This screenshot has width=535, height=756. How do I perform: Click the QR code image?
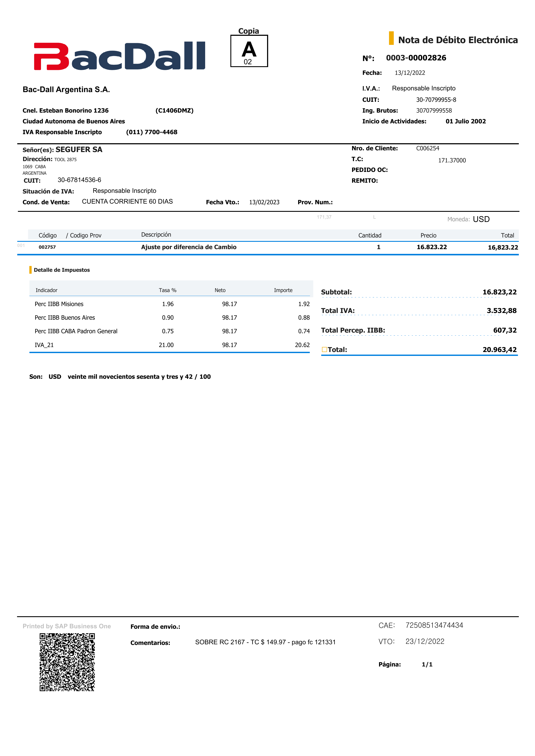point(67,662)
